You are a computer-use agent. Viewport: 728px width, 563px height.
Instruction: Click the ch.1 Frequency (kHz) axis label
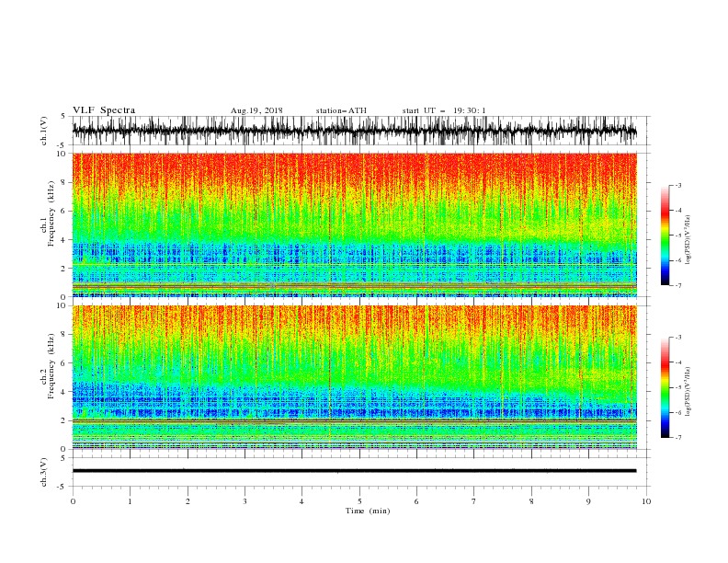tap(48, 213)
